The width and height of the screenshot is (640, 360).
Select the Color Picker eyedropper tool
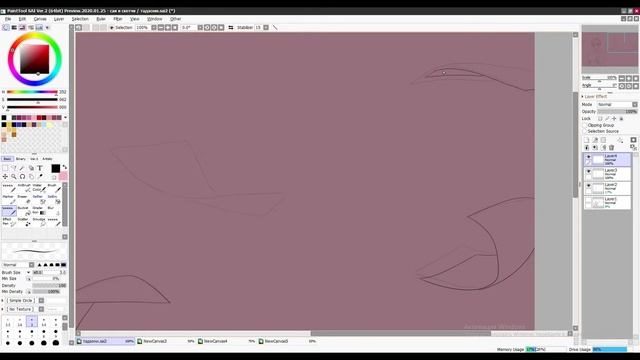tap(40, 177)
